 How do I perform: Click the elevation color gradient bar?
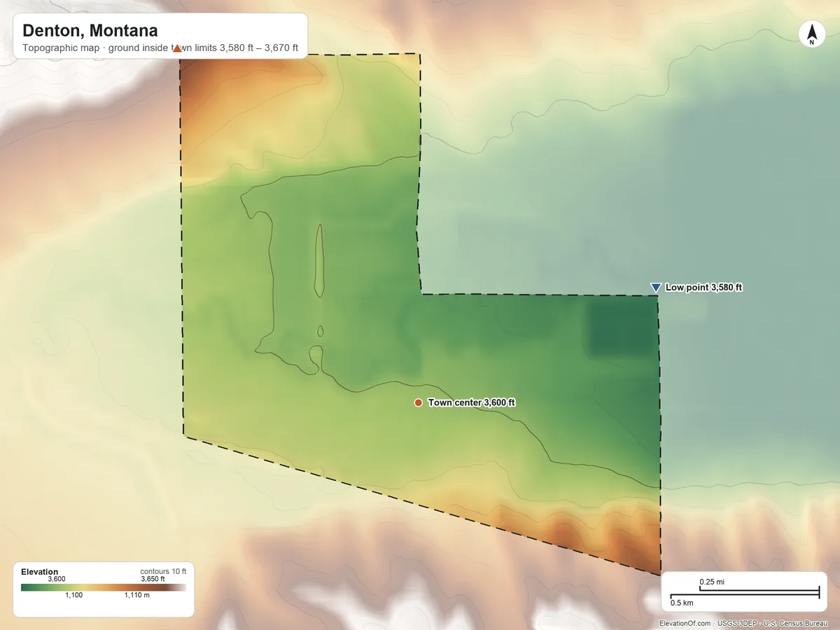[x=104, y=588]
